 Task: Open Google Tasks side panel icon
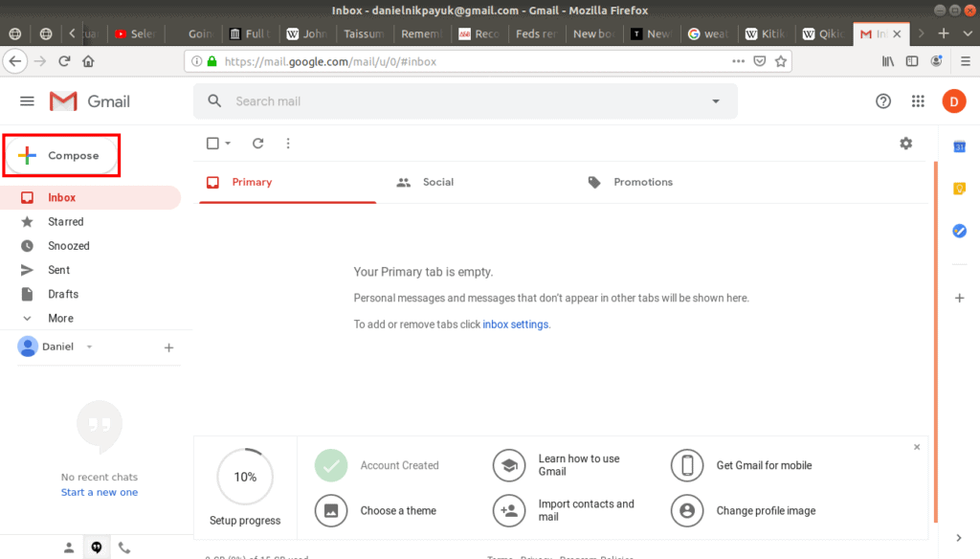[x=959, y=231]
